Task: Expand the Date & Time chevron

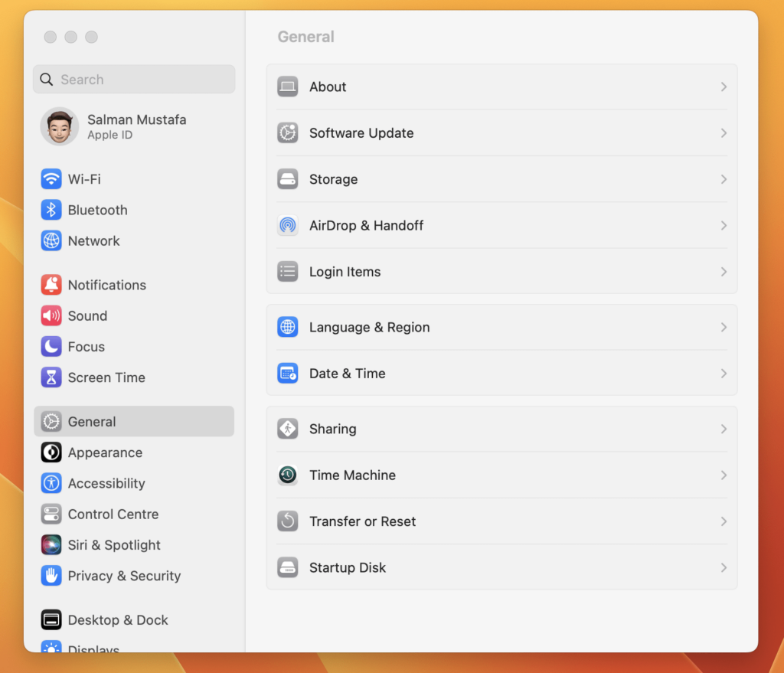Action: [x=724, y=374]
